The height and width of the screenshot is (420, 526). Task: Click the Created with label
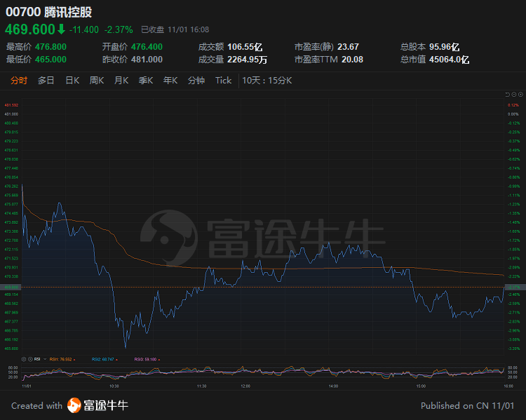pos(37,406)
